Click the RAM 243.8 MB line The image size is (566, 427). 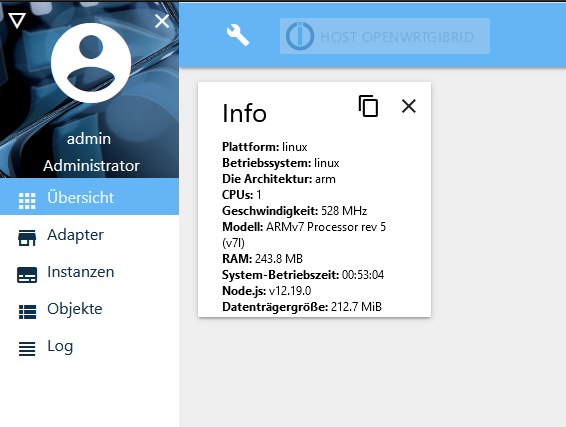coord(262,259)
